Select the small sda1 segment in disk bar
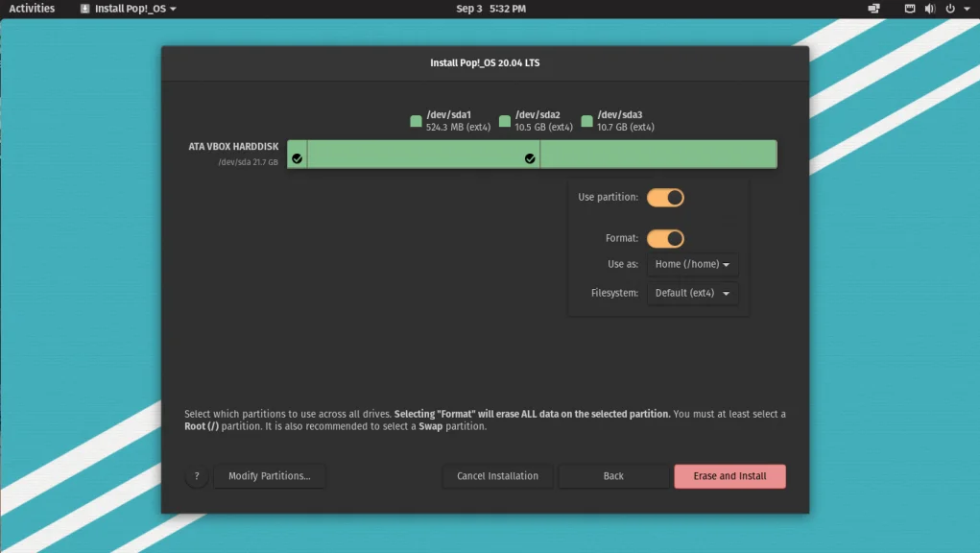The height and width of the screenshot is (553, 980). pyautogui.click(x=297, y=155)
